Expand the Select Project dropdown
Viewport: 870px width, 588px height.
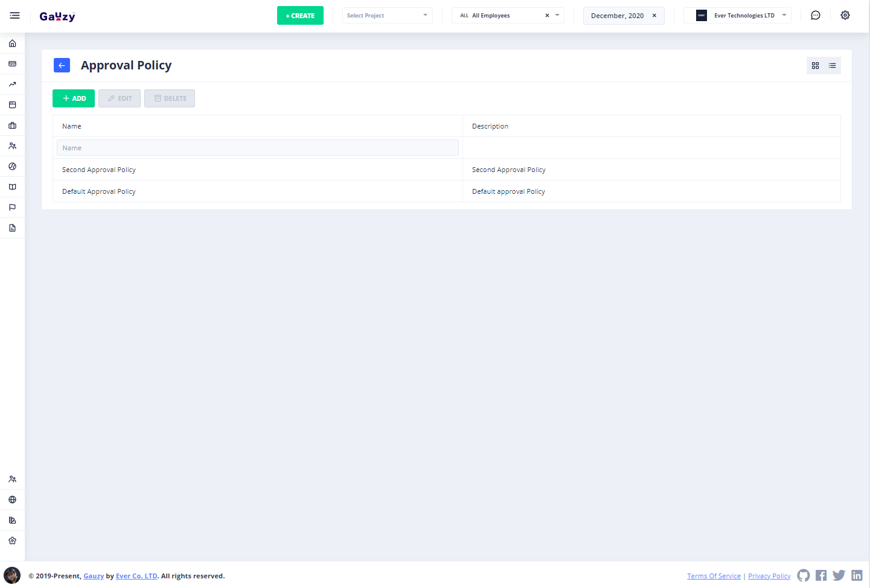(x=387, y=16)
